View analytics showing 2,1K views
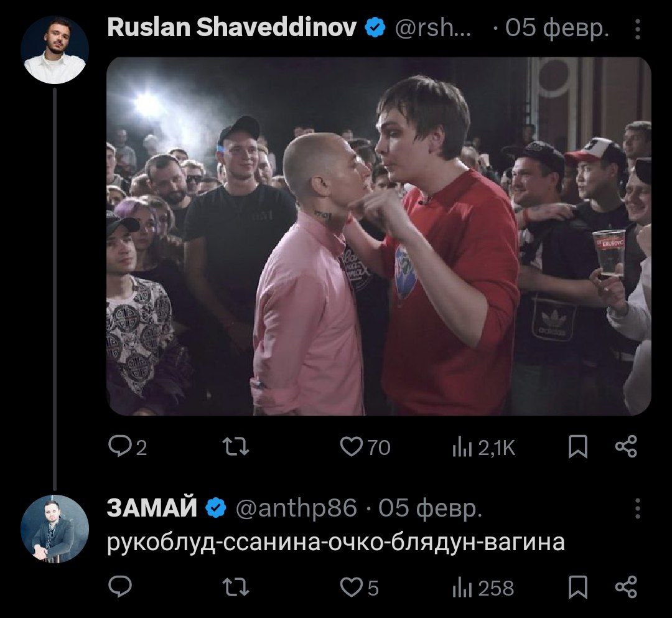The width and height of the screenshot is (672, 618). (x=483, y=448)
